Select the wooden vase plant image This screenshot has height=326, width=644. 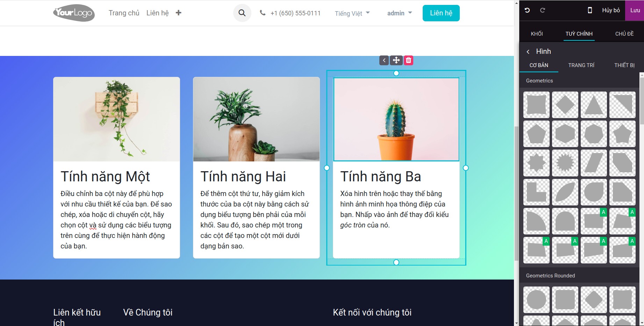click(x=256, y=119)
